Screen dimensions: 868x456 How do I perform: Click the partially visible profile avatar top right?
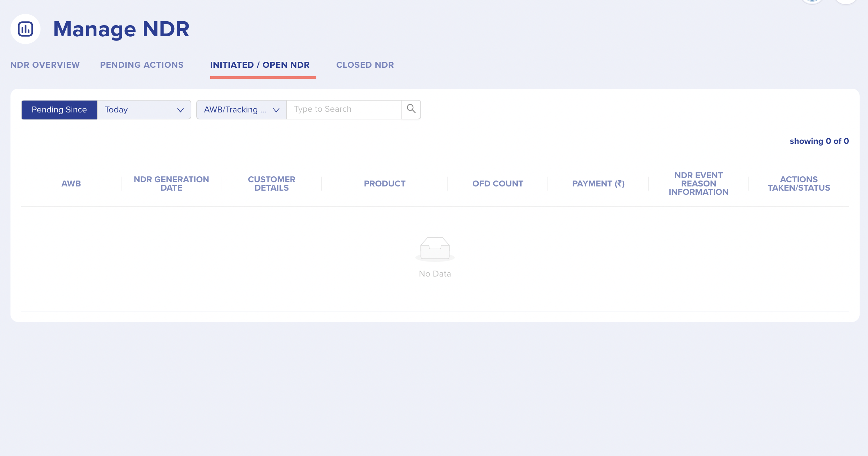[812, 2]
